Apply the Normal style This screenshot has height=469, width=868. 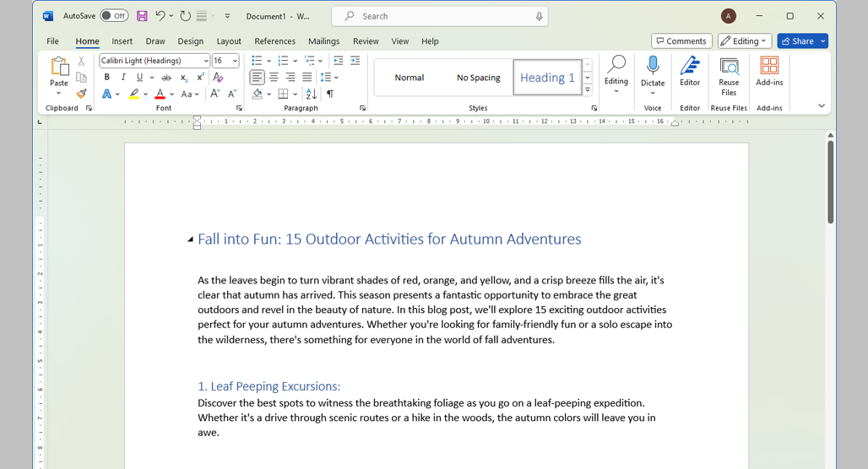click(x=409, y=78)
